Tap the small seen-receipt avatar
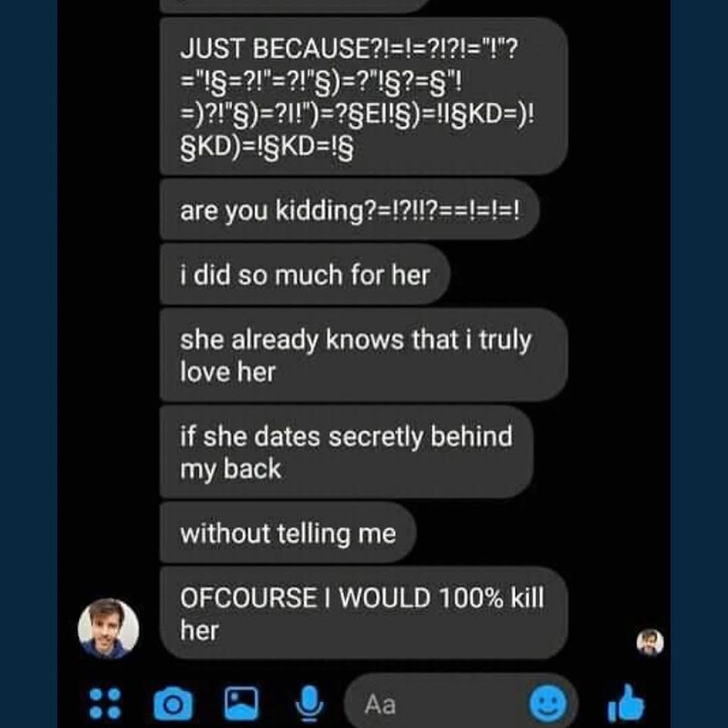 click(x=650, y=642)
